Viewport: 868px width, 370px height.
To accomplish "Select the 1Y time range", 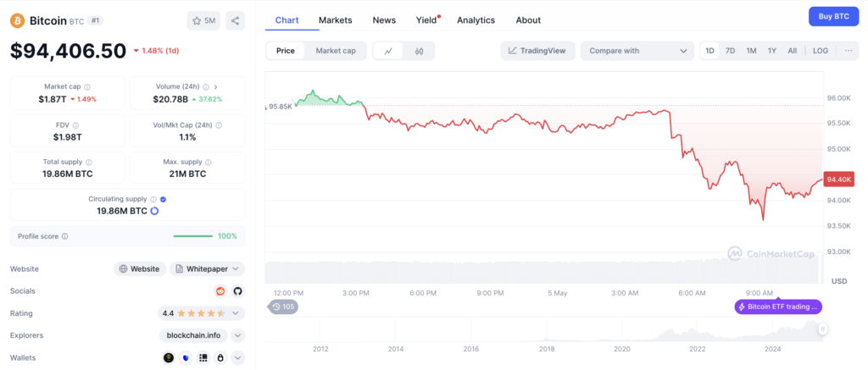I will 771,50.
